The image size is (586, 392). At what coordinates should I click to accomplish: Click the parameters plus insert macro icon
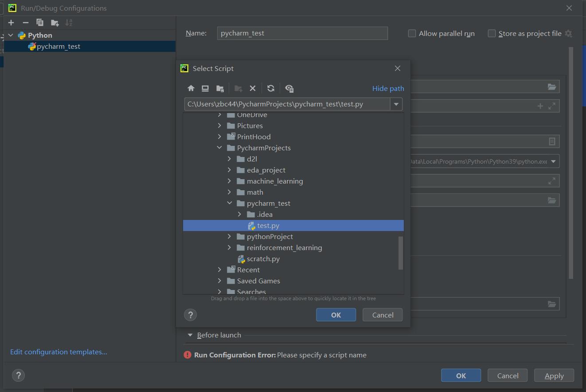[540, 106]
